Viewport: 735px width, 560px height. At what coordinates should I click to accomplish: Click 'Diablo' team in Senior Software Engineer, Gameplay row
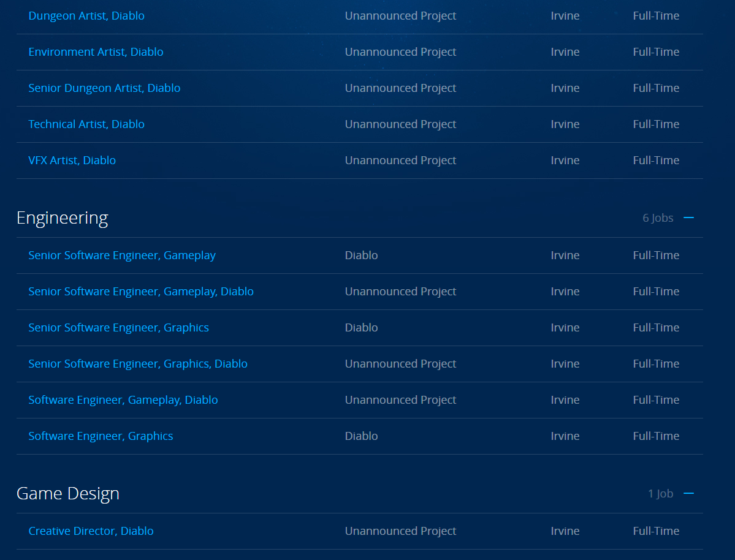point(362,255)
